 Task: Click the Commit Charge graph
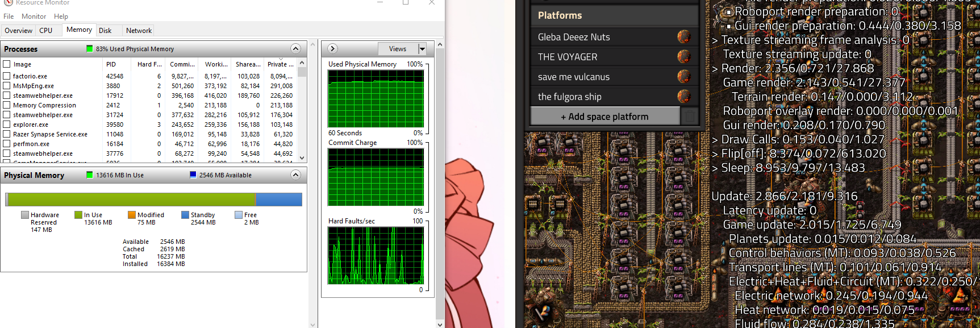pos(376,177)
